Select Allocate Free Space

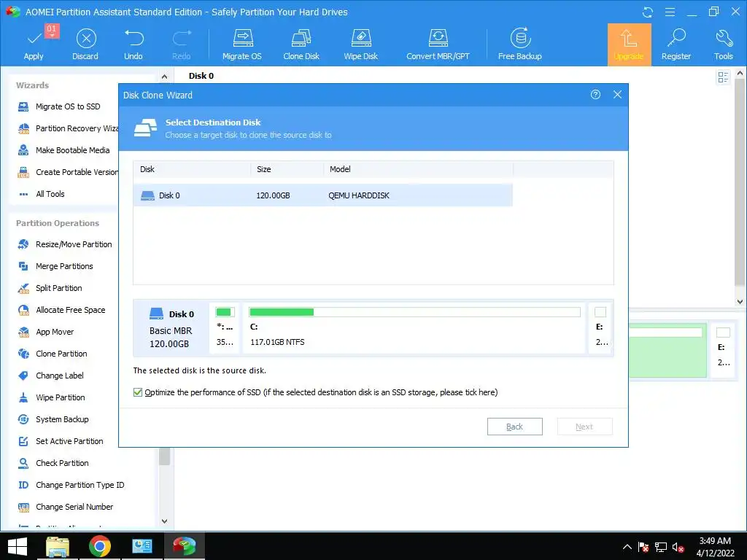point(61,310)
